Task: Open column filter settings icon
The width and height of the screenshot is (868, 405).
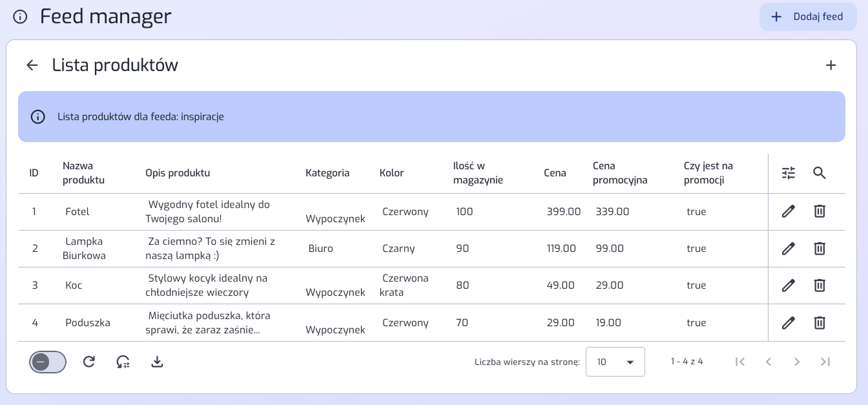Action: point(789,173)
